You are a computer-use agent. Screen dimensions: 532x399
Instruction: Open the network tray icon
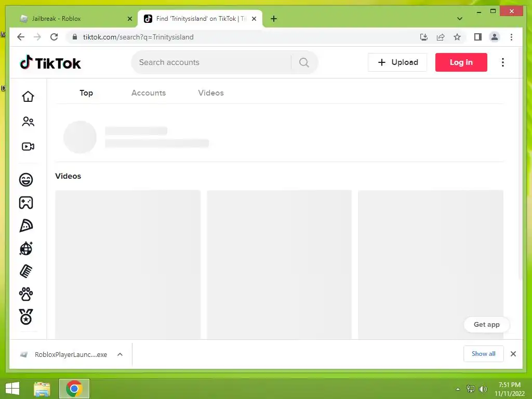[x=471, y=389]
